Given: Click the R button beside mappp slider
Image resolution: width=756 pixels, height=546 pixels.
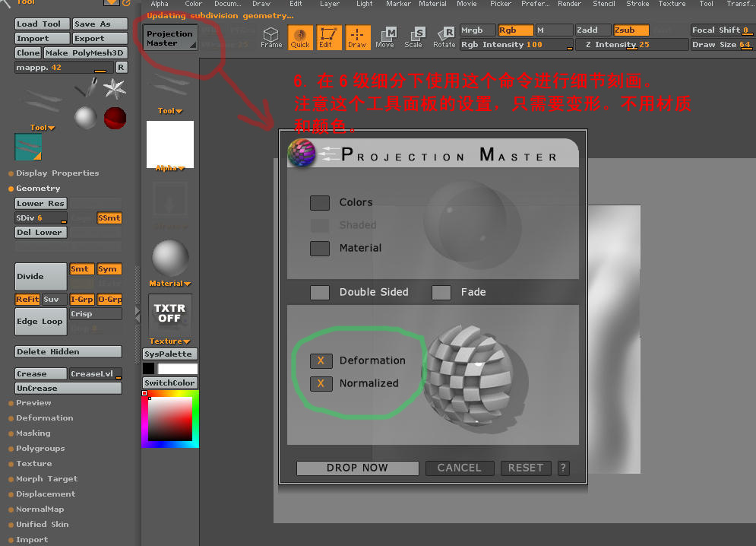Looking at the screenshot, I should click(x=121, y=67).
